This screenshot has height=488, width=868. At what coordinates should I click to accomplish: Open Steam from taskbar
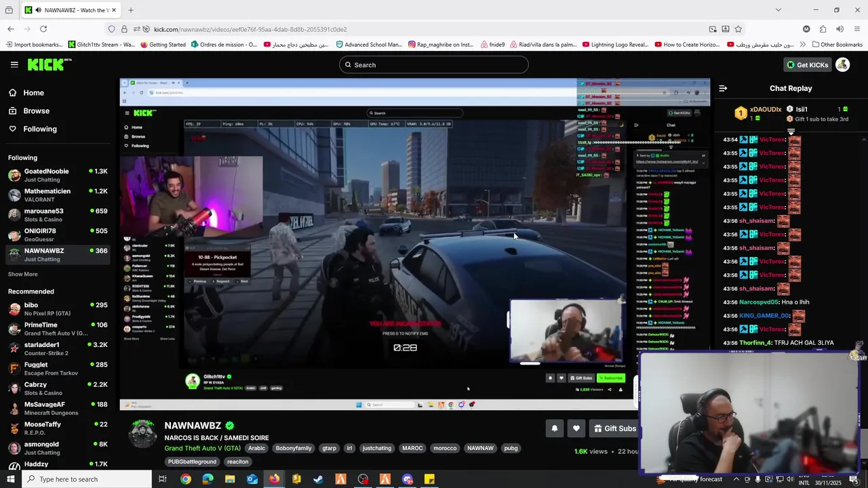[x=318, y=479]
